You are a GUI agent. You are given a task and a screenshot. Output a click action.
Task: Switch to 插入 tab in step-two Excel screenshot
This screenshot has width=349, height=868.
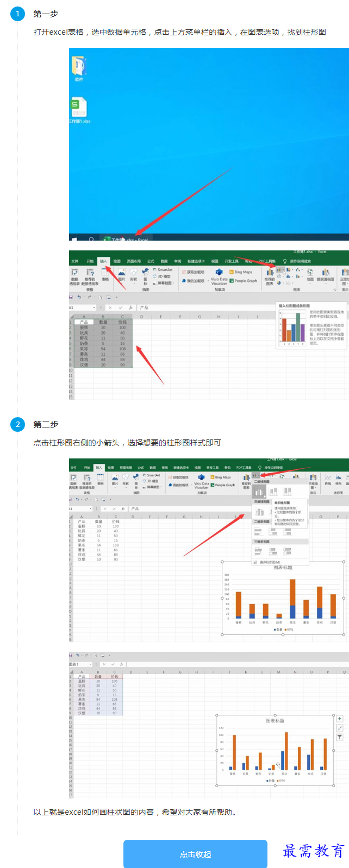click(98, 467)
